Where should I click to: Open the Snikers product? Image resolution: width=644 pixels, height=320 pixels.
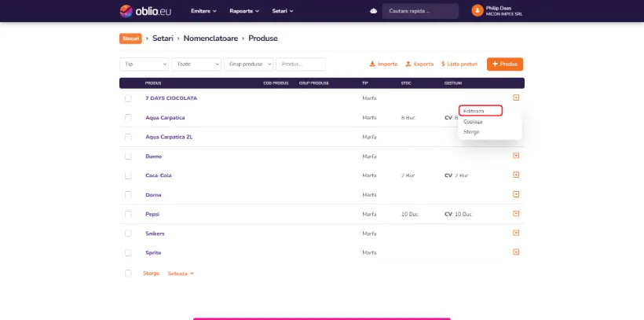coord(155,234)
